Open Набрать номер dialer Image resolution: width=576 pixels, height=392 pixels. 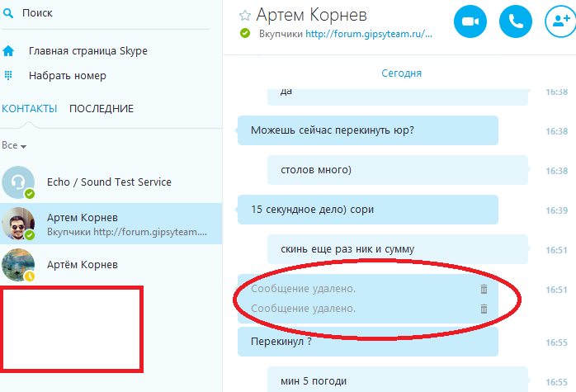(x=67, y=76)
